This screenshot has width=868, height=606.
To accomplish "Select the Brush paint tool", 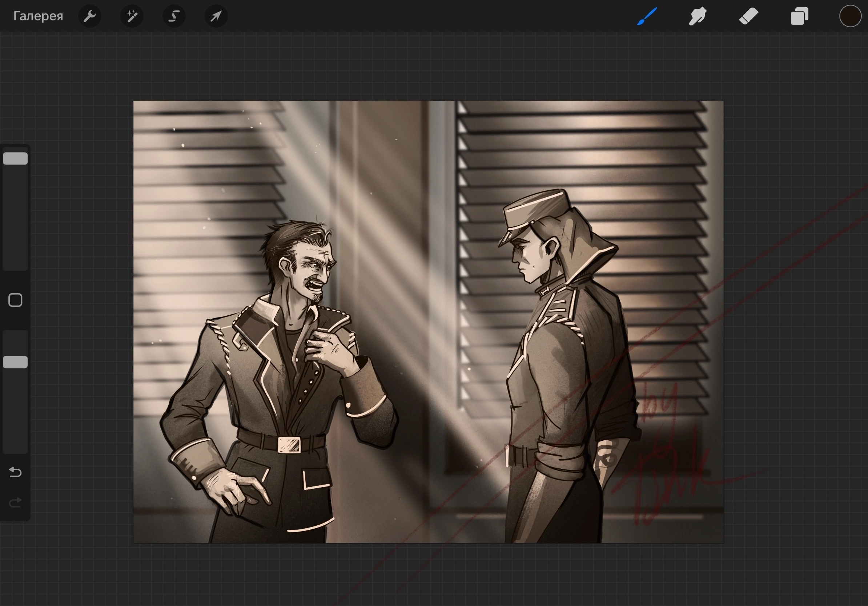I will 647,16.
